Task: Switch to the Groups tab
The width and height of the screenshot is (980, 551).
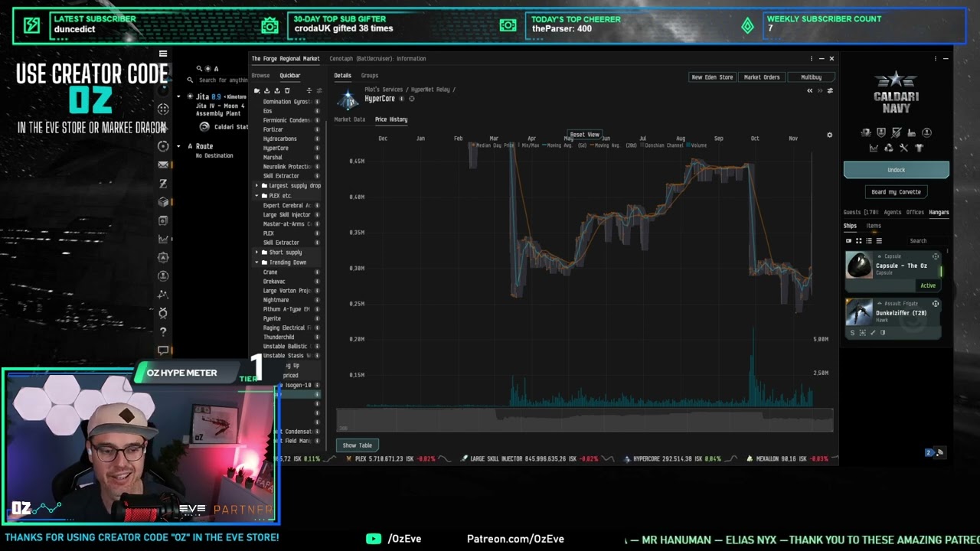Action: pyautogui.click(x=370, y=76)
